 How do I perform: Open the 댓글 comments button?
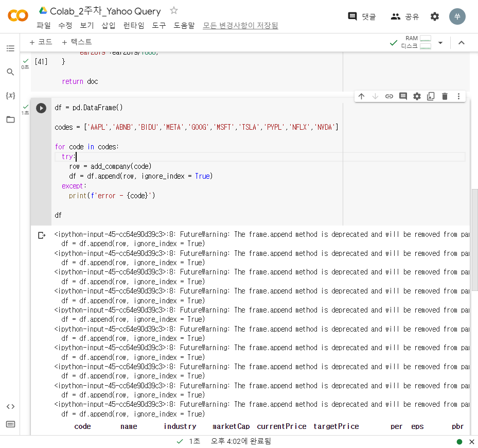coord(362,16)
